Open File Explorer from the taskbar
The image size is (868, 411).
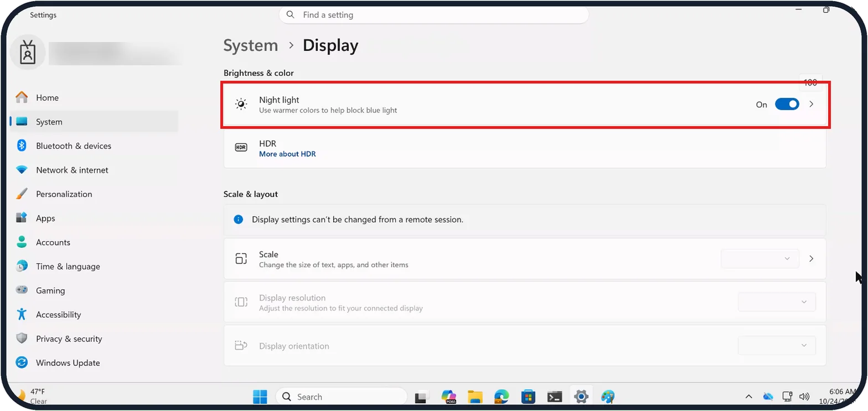pyautogui.click(x=475, y=397)
